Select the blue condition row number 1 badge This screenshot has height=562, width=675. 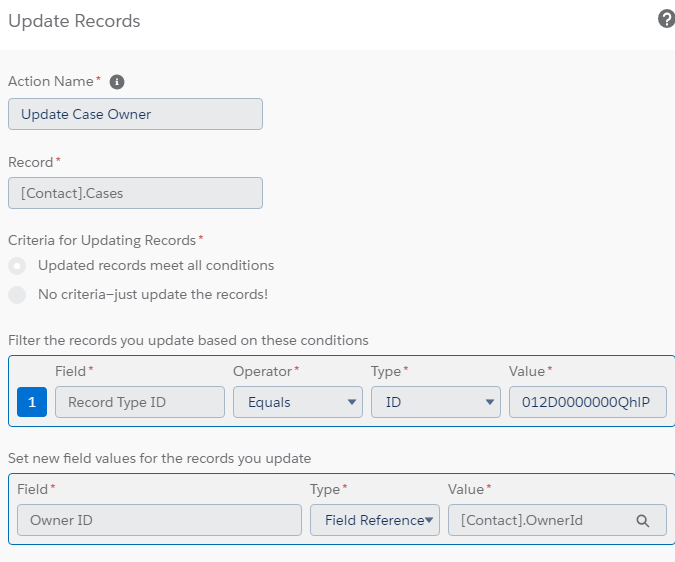[32, 402]
